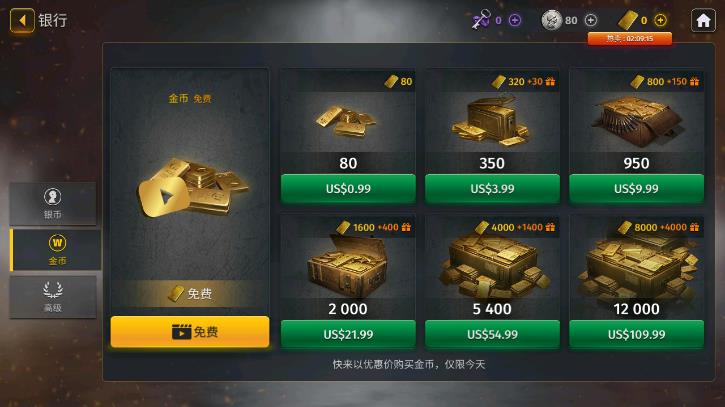Watch ad with yellow 免费 button

click(x=190, y=332)
